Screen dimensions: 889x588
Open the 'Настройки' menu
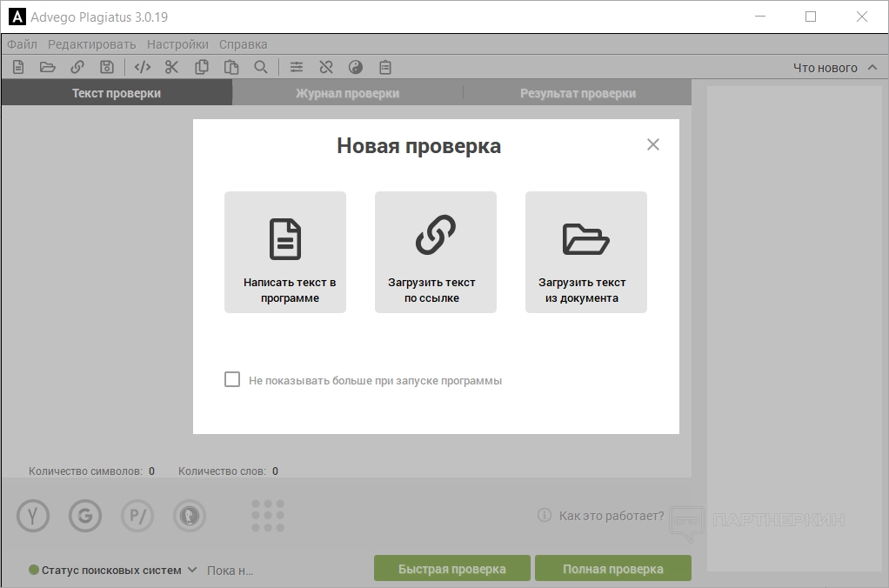[x=177, y=44]
